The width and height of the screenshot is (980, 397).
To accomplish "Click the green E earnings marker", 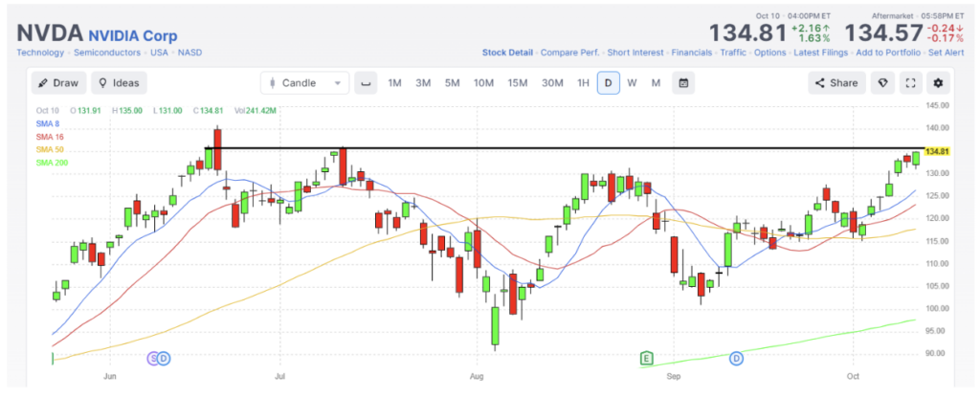I will [x=647, y=358].
